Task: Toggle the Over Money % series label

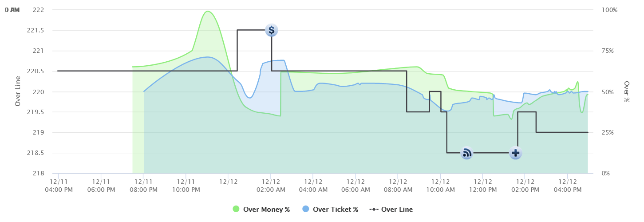Action: pos(266,210)
